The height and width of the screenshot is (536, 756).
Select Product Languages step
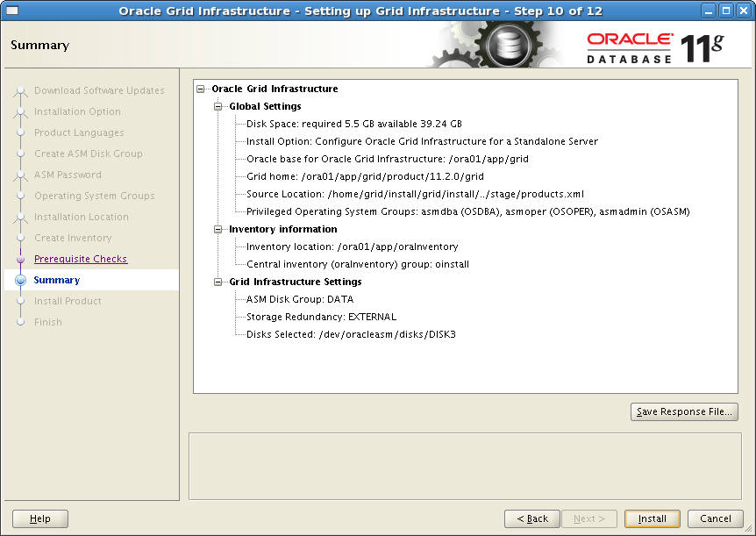point(79,132)
